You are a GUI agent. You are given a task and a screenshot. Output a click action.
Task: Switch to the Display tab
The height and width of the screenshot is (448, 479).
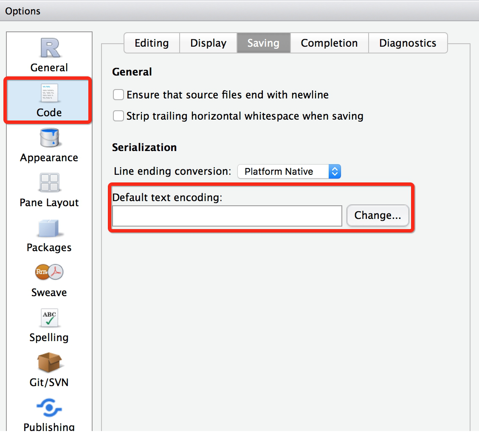click(209, 43)
